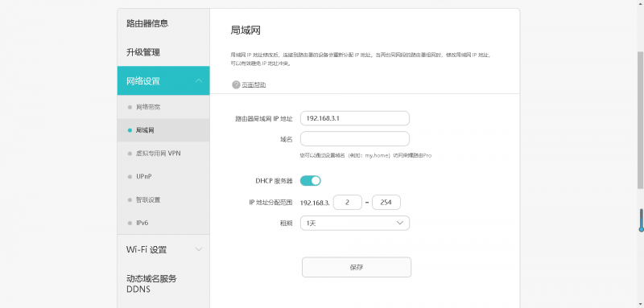
Task: Click the 网络设置 chevron up arrow
Action: [x=199, y=80]
